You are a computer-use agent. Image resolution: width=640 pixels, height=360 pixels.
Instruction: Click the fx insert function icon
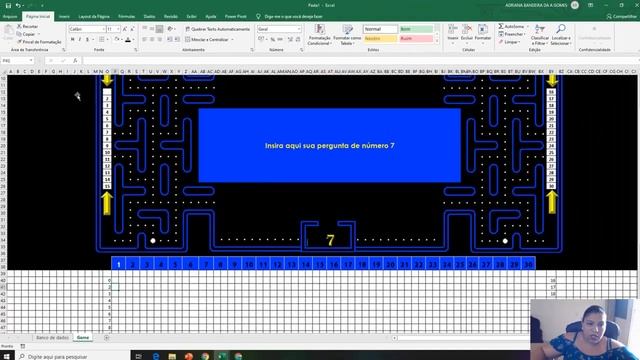click(75, 60)
